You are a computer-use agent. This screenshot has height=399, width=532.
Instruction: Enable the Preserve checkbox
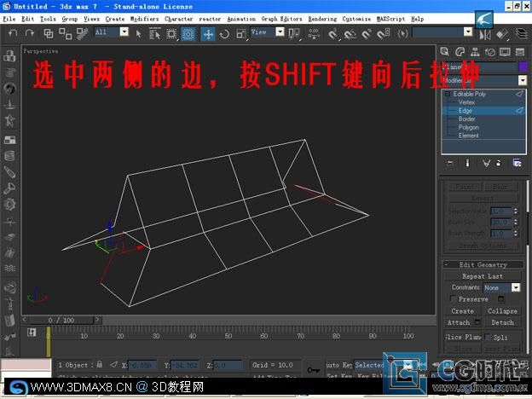[454, 298]
